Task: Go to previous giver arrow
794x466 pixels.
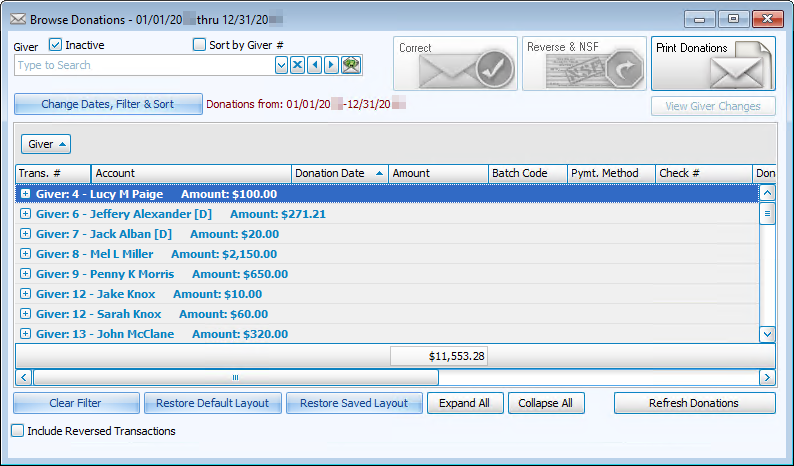Action: point(315,66)
